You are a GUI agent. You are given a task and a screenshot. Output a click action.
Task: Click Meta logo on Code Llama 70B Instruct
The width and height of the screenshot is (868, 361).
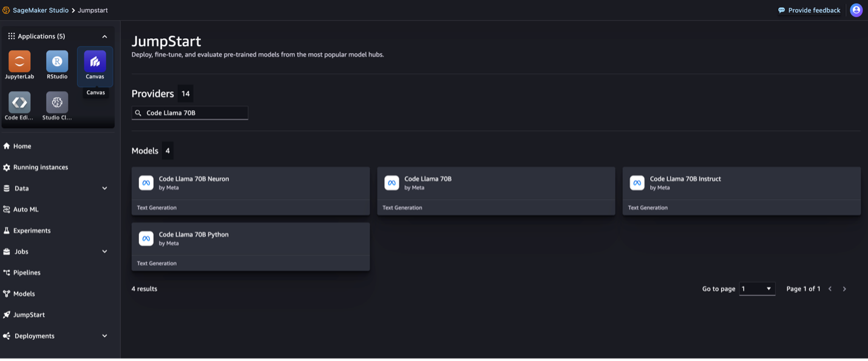637,183
